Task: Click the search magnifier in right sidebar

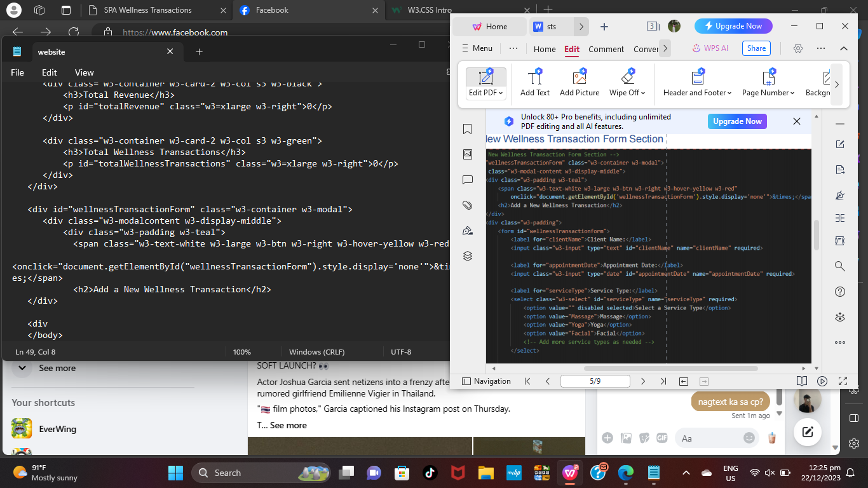Action: point(840,266)
